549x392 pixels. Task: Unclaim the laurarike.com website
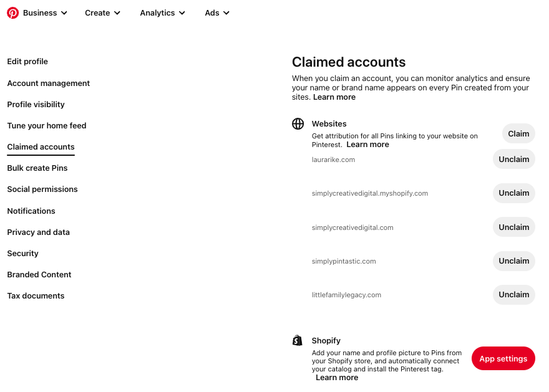coord(513,160)
